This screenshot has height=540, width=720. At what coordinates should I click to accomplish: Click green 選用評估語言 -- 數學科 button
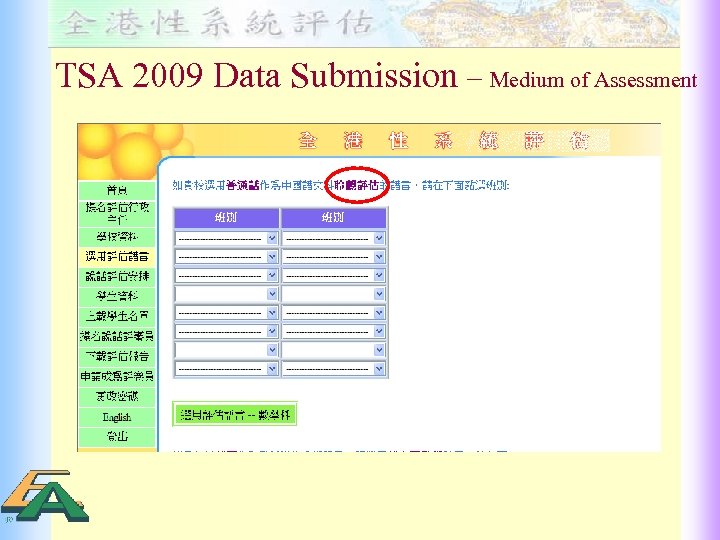[235, 415]
